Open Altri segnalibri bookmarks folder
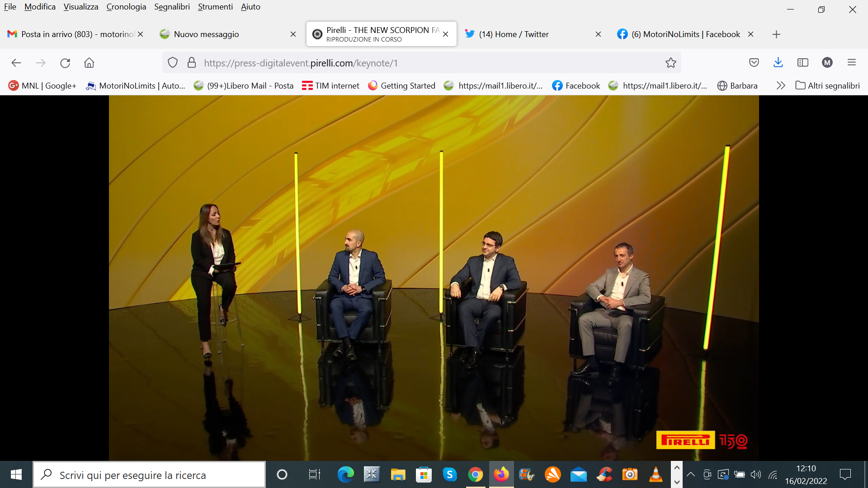This screenshot has height=488, width=868. tap(828, 85)
